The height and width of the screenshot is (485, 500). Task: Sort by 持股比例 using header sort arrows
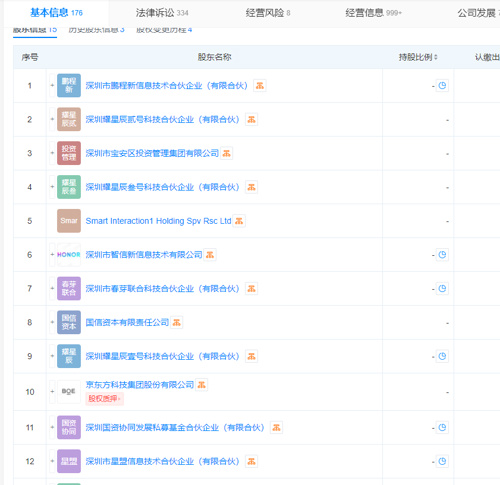[x=436, y=57]
